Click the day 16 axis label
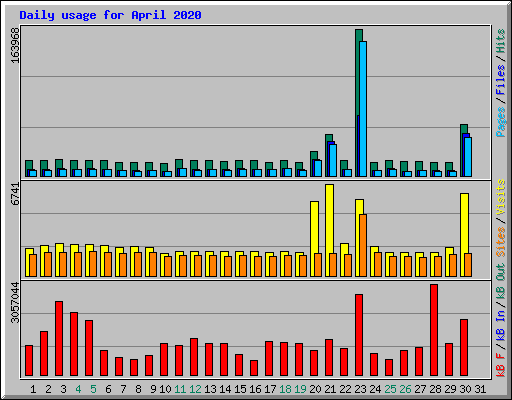Viewport: 512px width, 400px height. click(255, 389)
